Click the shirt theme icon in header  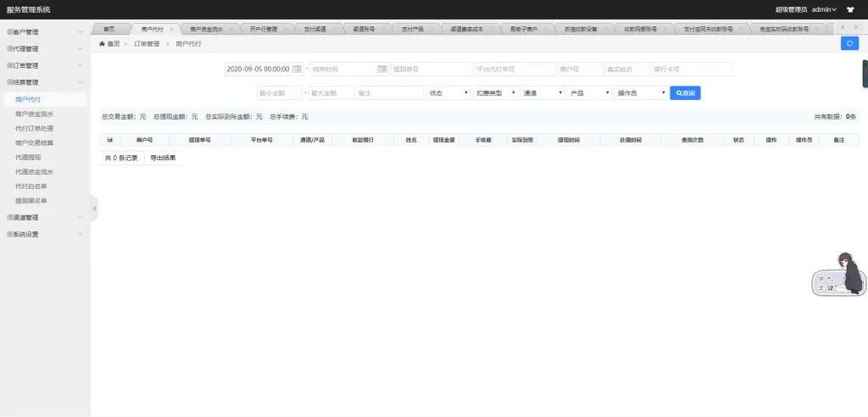pyautogui.click(x=850, y=9)
